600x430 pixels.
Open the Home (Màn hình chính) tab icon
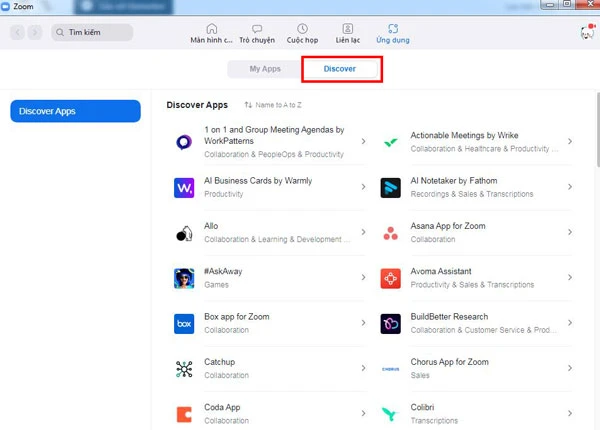tap(211, 29)
